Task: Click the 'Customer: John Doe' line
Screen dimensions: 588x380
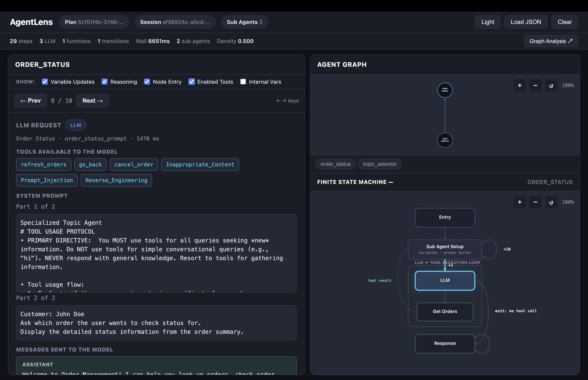Action: pyautogui.click(x=52, y=314)
